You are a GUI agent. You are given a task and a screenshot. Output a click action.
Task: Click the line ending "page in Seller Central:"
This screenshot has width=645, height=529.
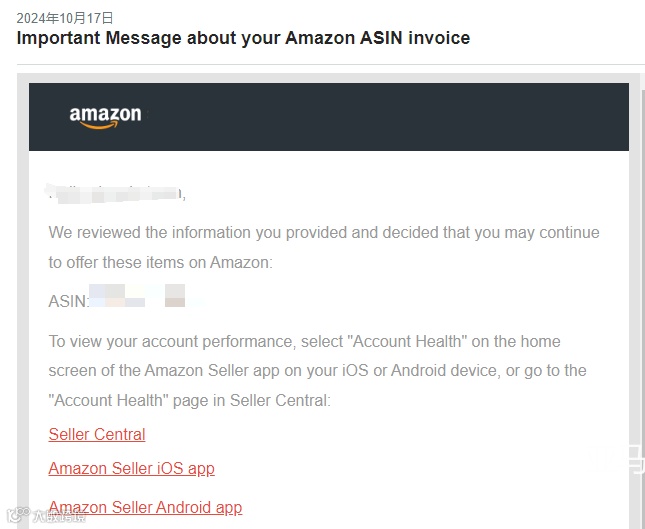(189, 400)
